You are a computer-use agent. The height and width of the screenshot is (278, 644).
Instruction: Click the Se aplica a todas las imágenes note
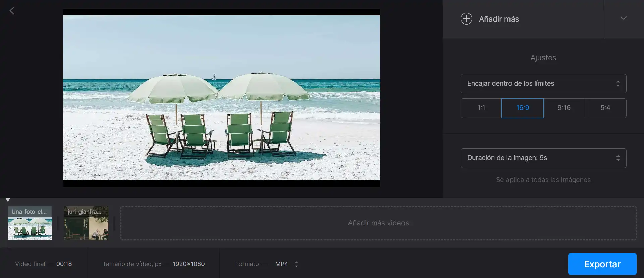[x=543, y=180]
